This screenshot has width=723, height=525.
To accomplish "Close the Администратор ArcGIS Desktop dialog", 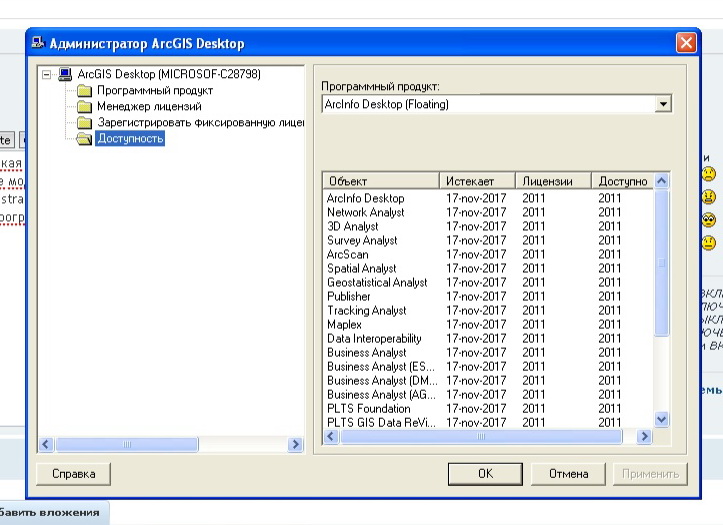I will 685,43.
